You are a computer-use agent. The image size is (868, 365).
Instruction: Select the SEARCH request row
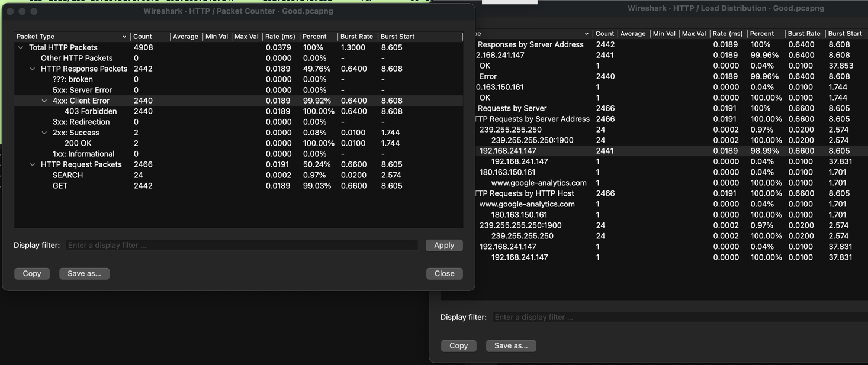67,175
